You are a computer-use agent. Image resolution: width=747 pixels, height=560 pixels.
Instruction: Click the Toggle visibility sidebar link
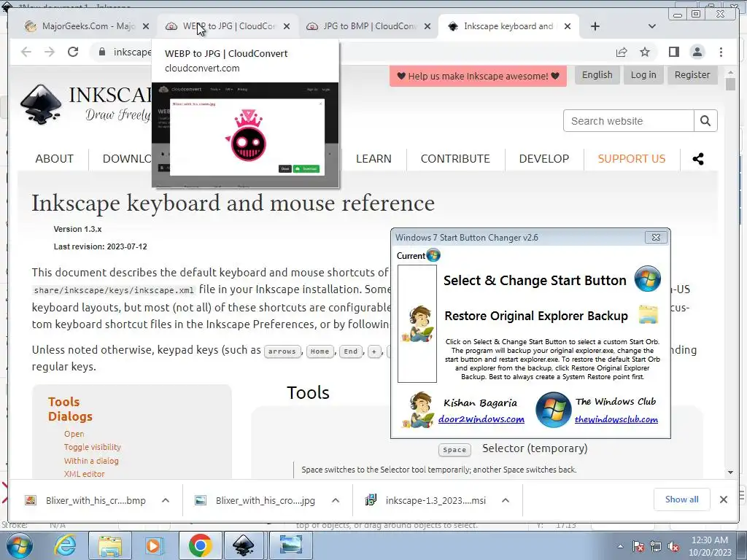[x=93, y=447]
